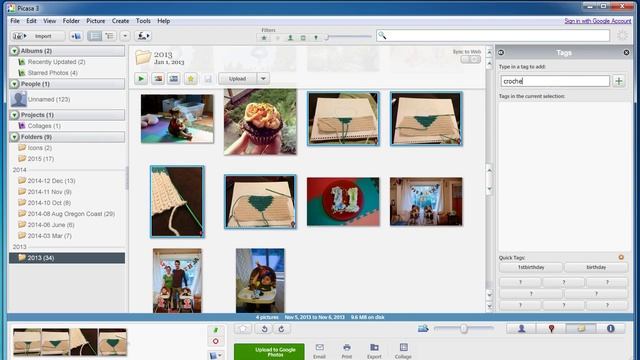
Task: Collapse the People section
Action: (x=15, y=84)
